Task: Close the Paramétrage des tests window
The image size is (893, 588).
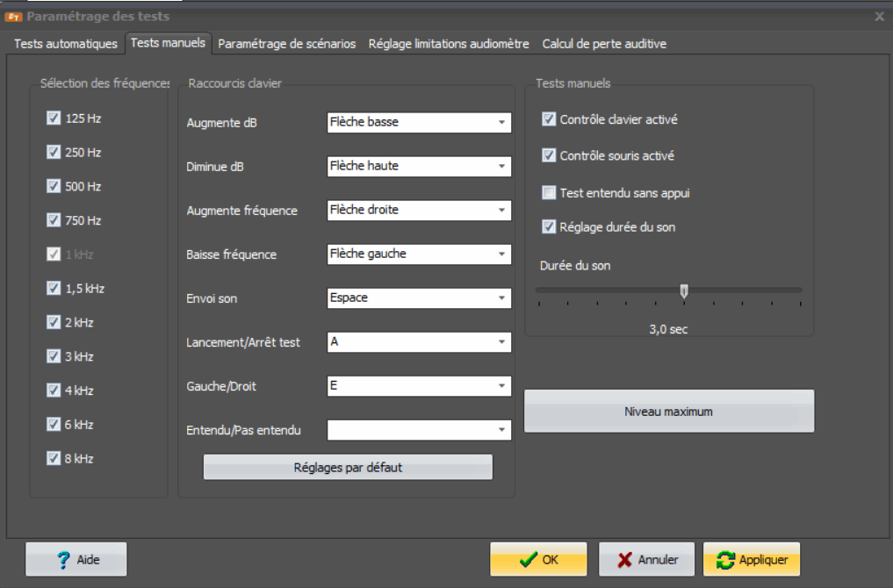Action: click(x=880, y=16)
